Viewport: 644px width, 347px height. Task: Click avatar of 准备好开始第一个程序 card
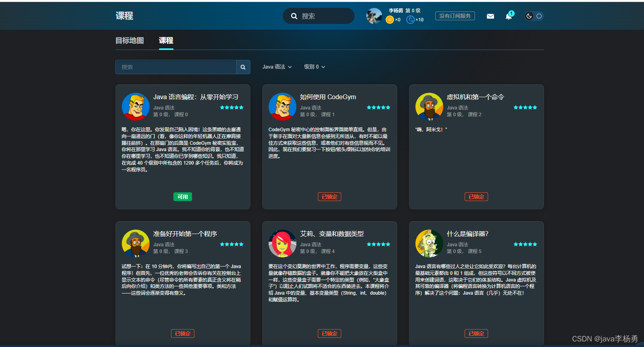136,243
